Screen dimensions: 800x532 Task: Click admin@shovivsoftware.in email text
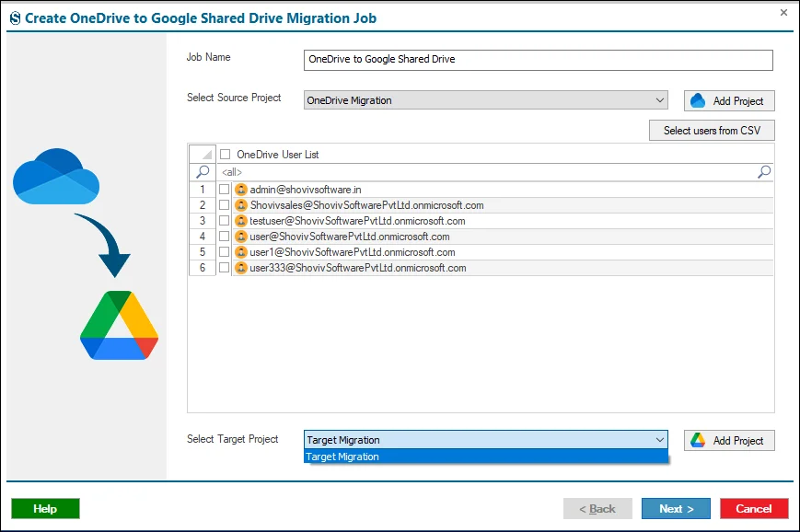pos(306,190)
